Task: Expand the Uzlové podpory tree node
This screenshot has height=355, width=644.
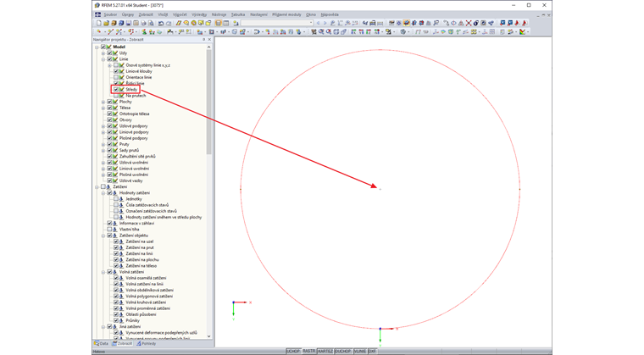Action: pos(103,125)
